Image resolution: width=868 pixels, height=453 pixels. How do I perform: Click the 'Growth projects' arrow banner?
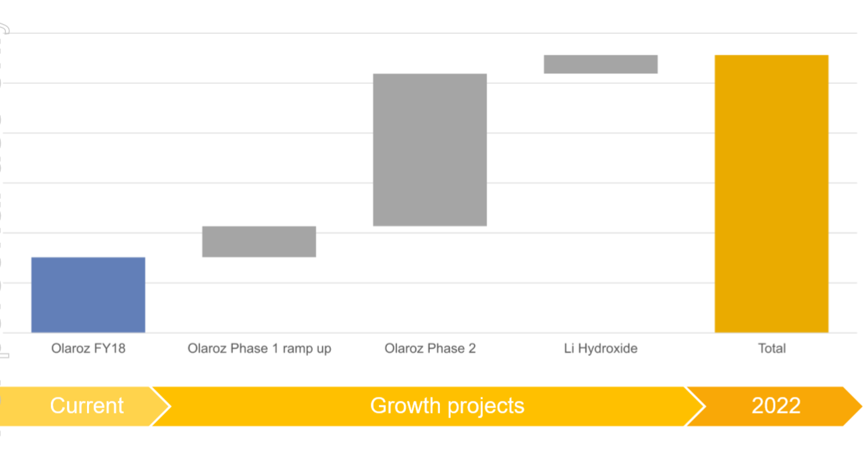tap(429, 406)
